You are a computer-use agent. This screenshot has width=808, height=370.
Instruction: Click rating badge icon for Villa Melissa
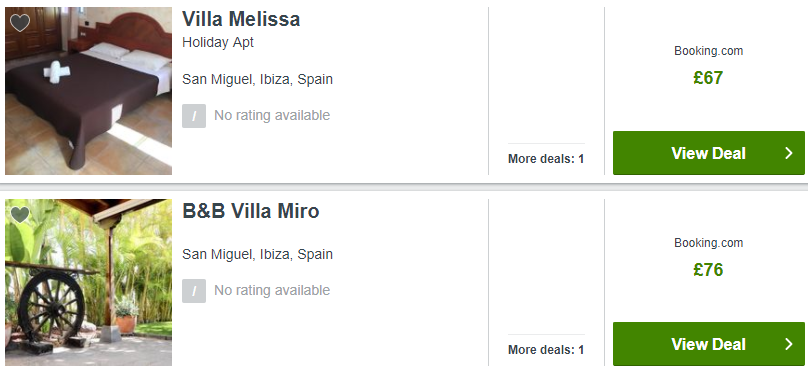[194, 115]
